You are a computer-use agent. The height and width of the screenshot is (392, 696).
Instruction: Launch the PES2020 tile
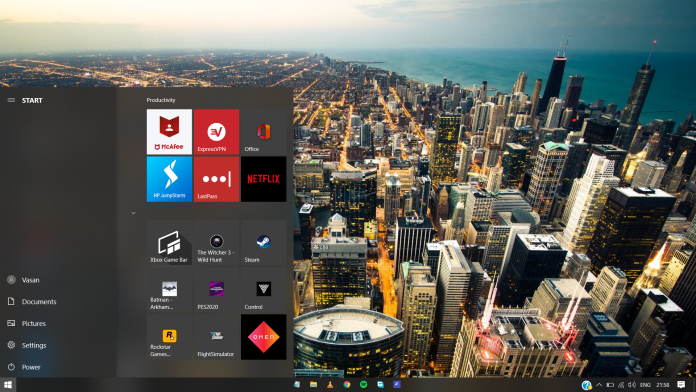click(x=216, y=290)
